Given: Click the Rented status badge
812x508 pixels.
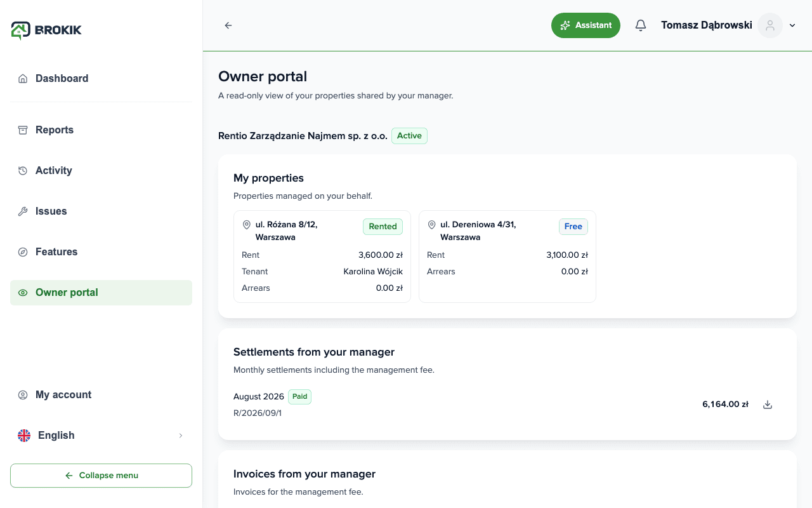Looking at the screenshot, I should (x=383, y=227).
